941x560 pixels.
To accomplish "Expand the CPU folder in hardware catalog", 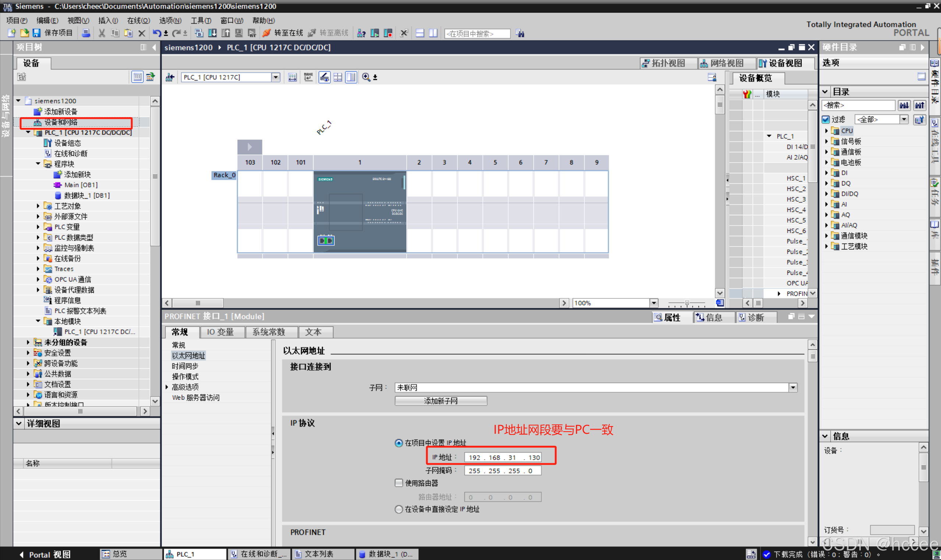I will click(826, 131).
